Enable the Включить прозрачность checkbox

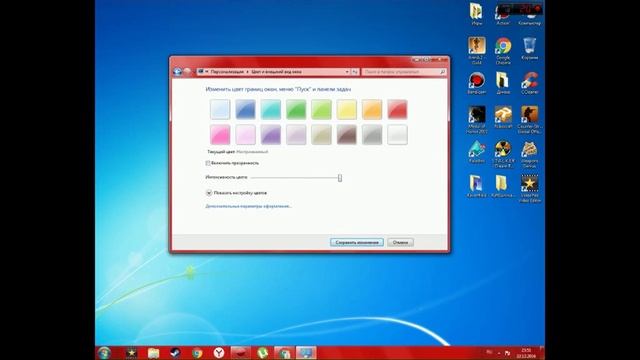(x=208, y=163)
